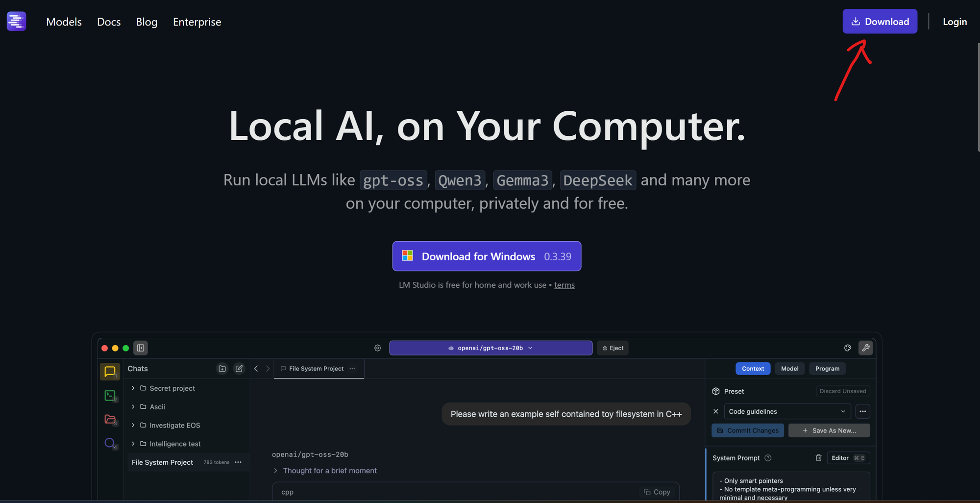
Task: Open the terms link
Action: pyautogui.click(x=564, y=285)
